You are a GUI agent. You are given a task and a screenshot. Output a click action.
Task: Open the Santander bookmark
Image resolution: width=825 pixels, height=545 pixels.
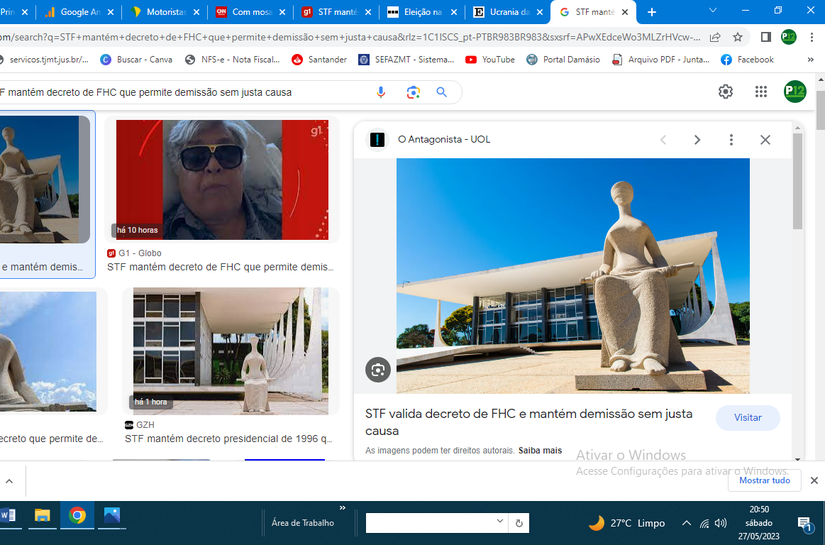tap(319, 59)
